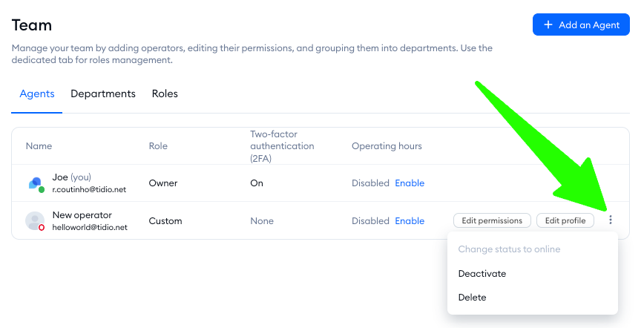The image size is (644, 328).
Task: Switch to the Departments tab
Action: coord(103,94)
